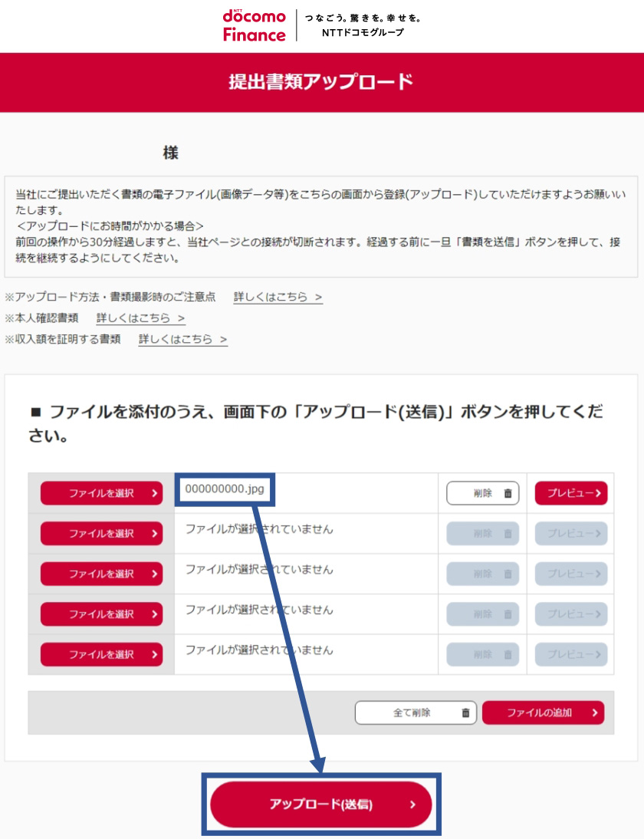The width and height of the screenshot is (644, 839).
Task: Submit with アップロード(送信) button
Action: 321,804
